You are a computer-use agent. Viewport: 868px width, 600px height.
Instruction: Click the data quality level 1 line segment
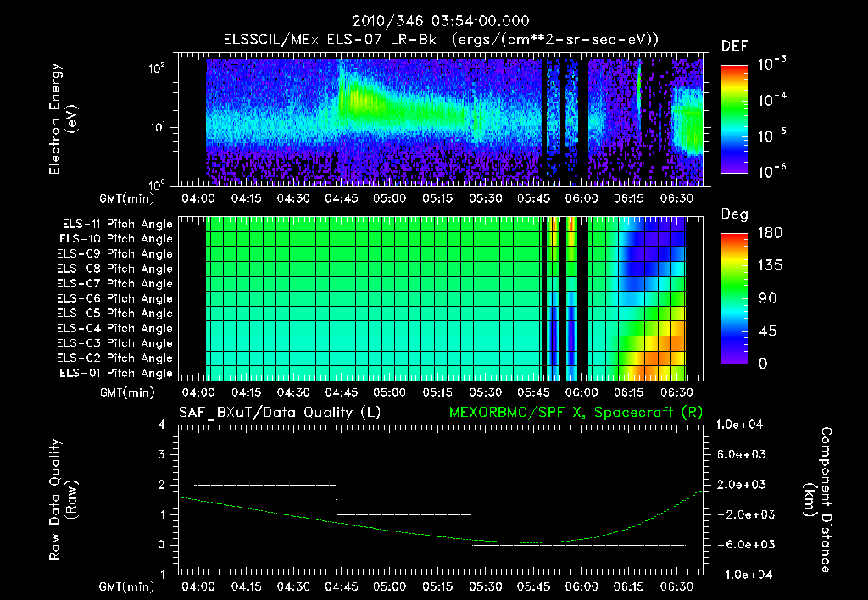point(404,514)
